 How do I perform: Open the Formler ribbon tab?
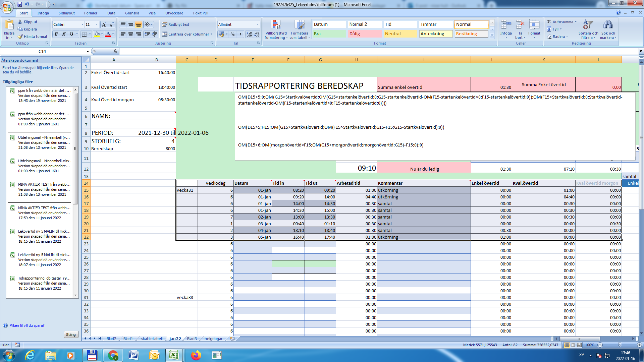click(91, 13)
